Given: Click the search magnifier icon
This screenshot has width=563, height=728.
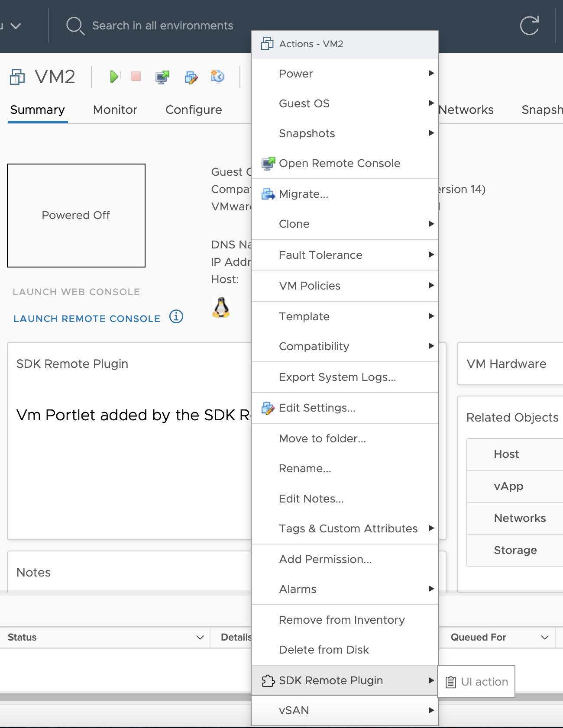Looking at the screenshot, I should (75, 26).
